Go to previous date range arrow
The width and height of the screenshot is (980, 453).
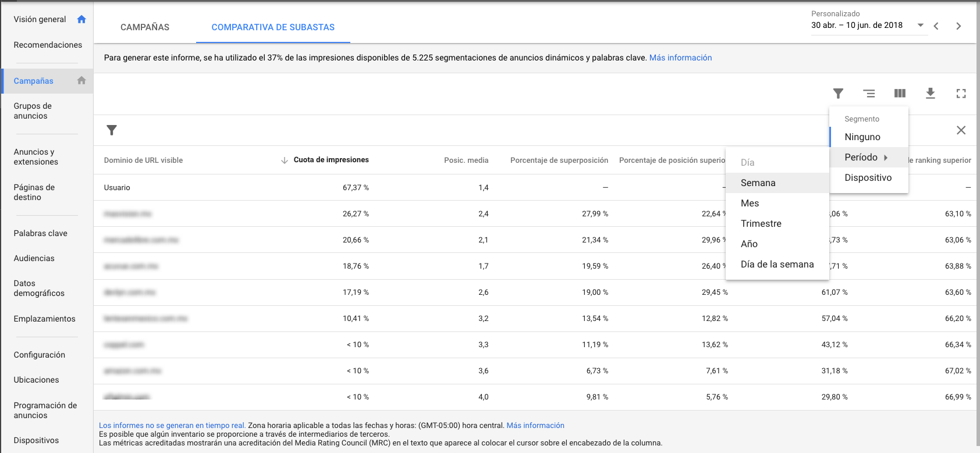pyautogui.click(x=936, y=26)
